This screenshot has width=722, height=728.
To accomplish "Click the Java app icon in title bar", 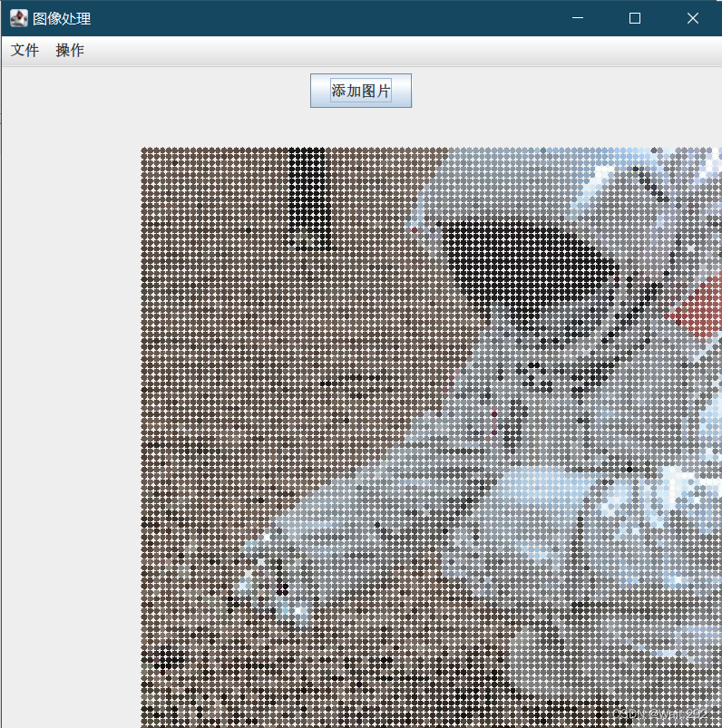I will coord(18,18).
